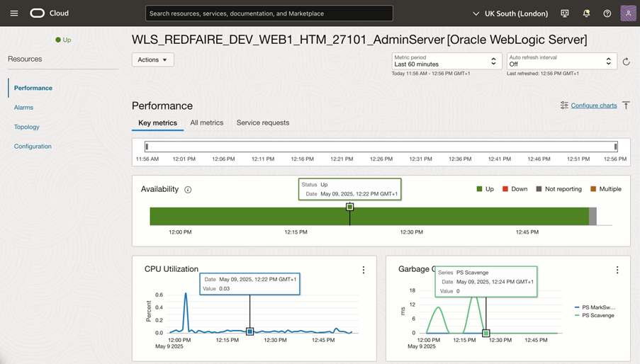
Task: Open Garbage Collection chart options menu
Action: [617, 270]
